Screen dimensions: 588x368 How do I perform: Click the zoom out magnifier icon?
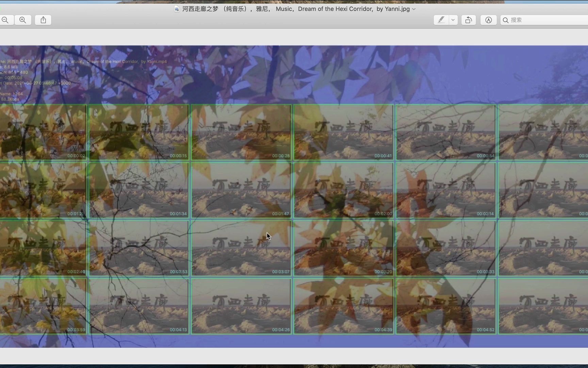(x=5, y=20)
